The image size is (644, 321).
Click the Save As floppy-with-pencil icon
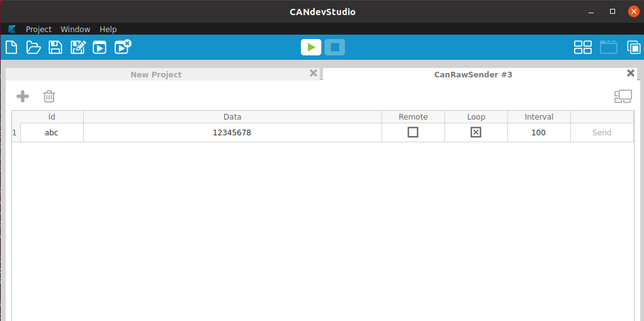[x=78, y=47]
